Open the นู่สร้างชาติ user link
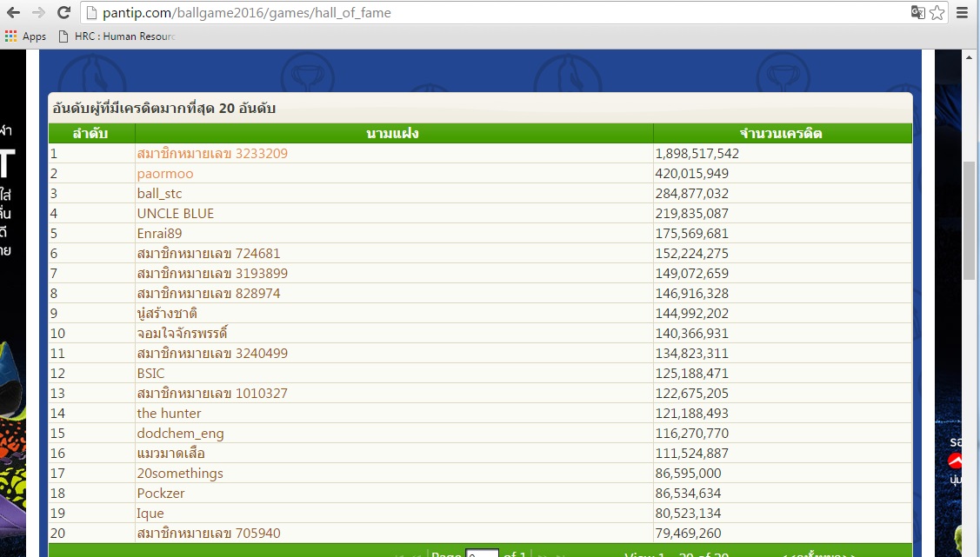 167,314
